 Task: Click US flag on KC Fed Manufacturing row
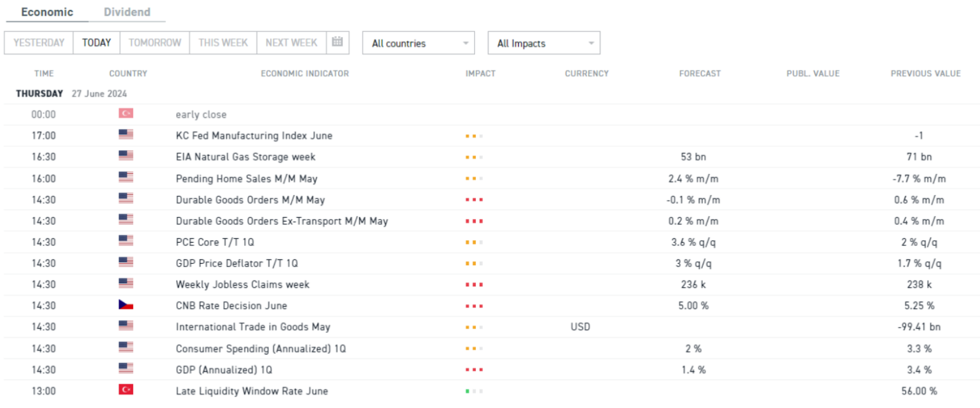click(x=126, y=135)
